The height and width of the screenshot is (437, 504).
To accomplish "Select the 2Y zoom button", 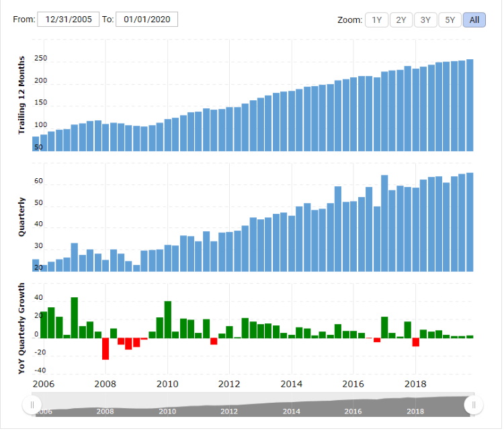I will pos(401,20).
